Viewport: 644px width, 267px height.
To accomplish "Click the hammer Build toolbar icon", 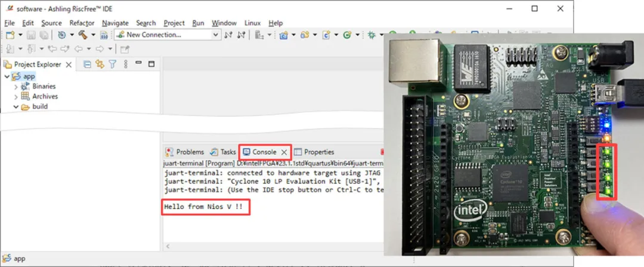I will (x=83, y=35).
